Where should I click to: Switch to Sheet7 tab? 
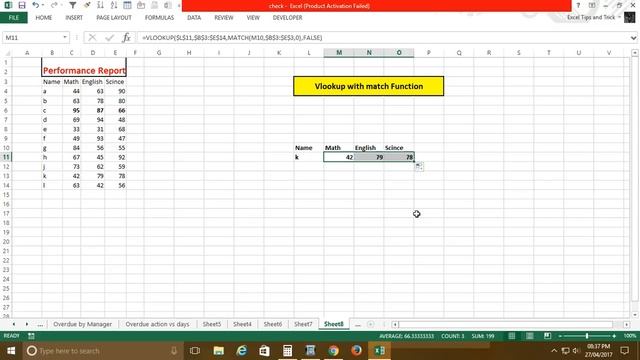(303, 324)
